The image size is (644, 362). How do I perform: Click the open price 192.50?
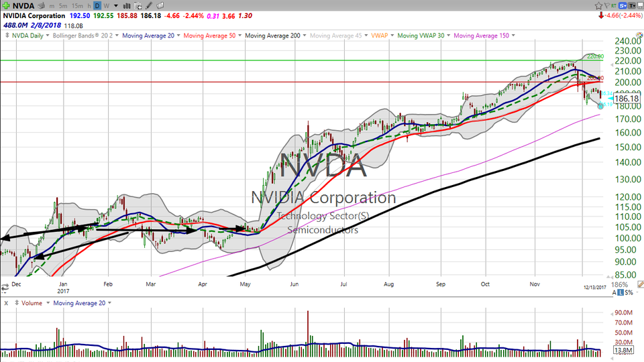point(80,15)
